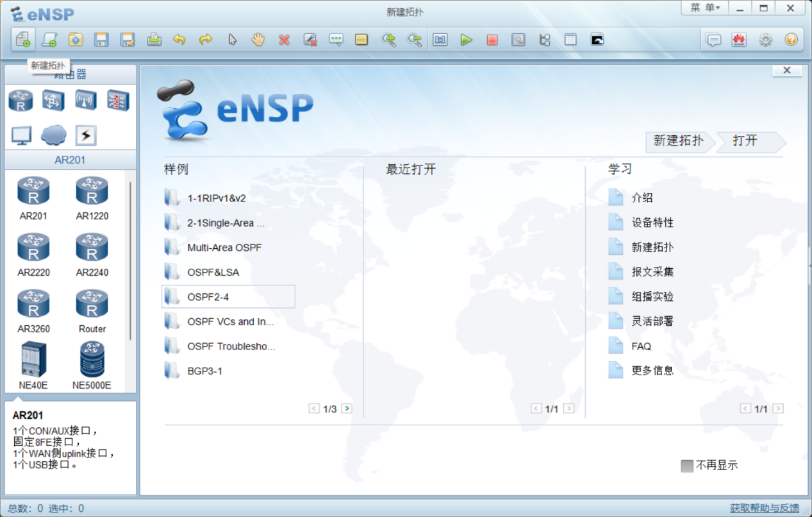Open the 菜单 dropdown menu

705,8
